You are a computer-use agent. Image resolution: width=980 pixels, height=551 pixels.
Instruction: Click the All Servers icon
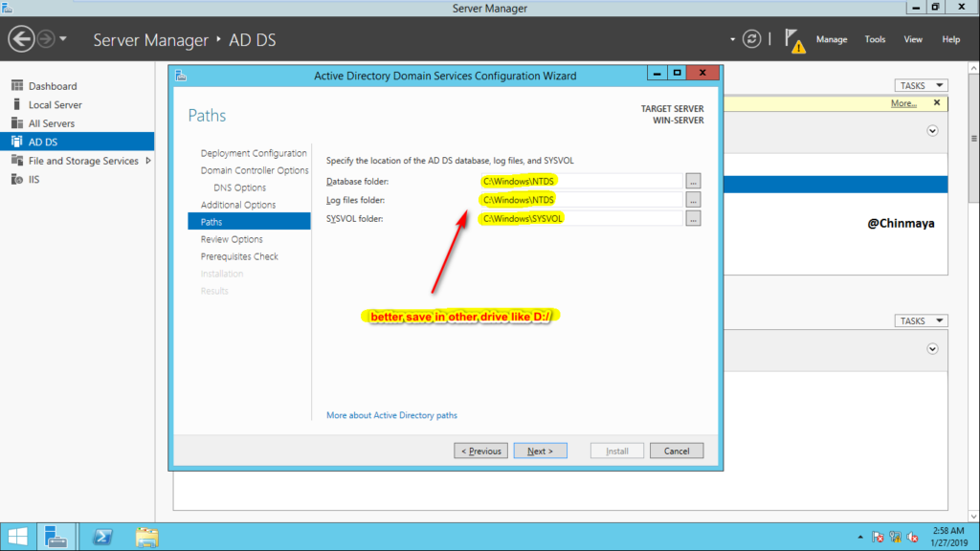pyautogui.click(x=17, y=123)
